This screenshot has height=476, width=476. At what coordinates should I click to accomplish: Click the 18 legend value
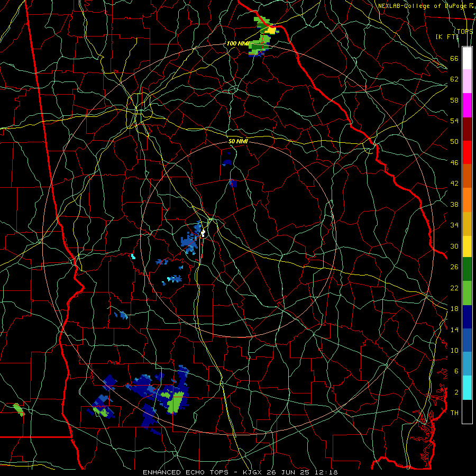point(454,309)
